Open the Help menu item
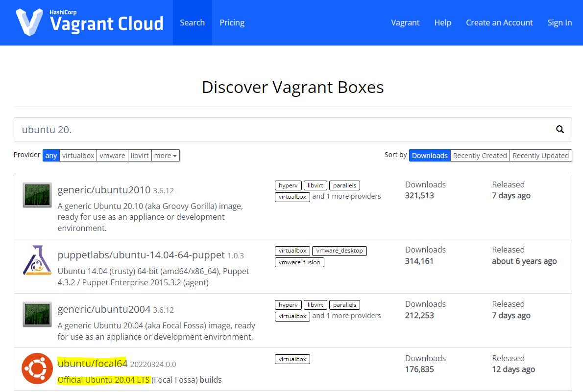Viewport: 583px width, 392px height. 443,23
